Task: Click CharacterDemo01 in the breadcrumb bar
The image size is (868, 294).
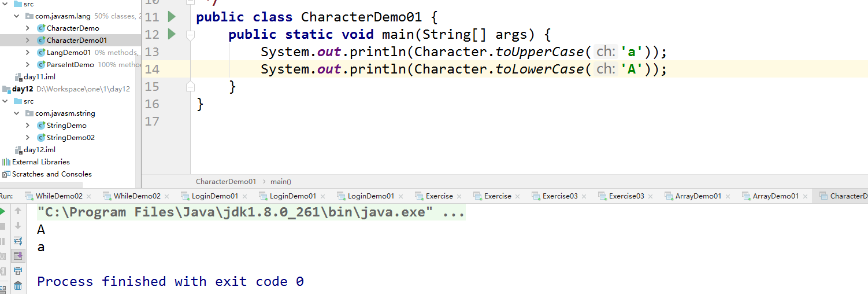Action: click(x=226, y=182)
